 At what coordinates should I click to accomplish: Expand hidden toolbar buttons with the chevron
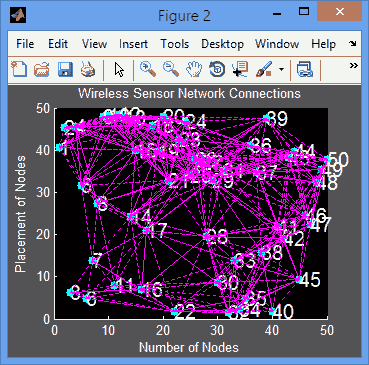(353, 66)
